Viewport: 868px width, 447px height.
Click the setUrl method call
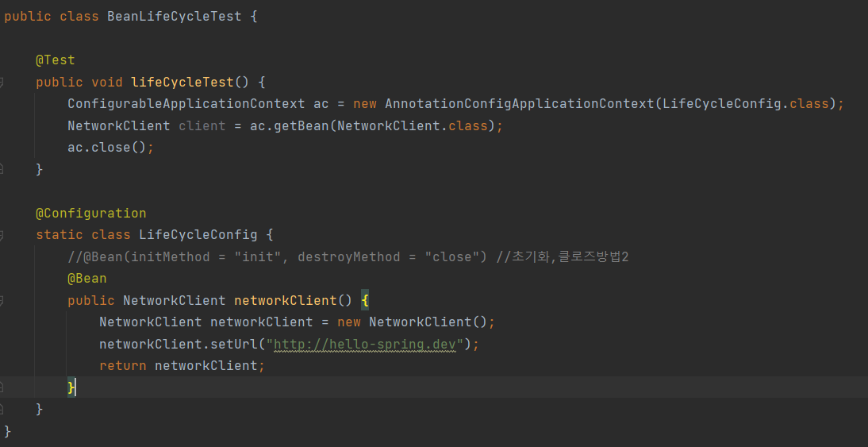234,345
